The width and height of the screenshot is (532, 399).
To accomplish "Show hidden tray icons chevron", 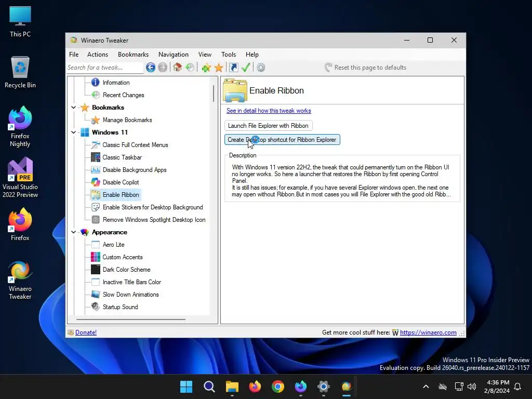I will click(426, 387).
